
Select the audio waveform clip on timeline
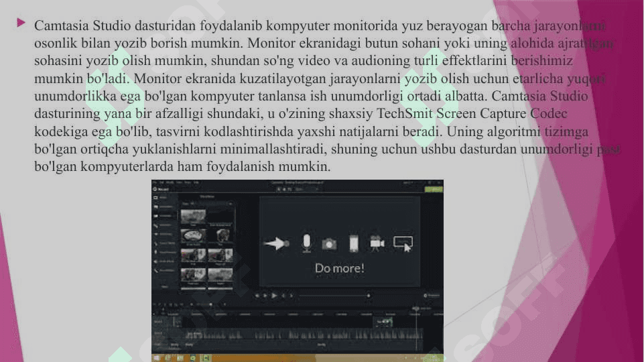[304, 335]
